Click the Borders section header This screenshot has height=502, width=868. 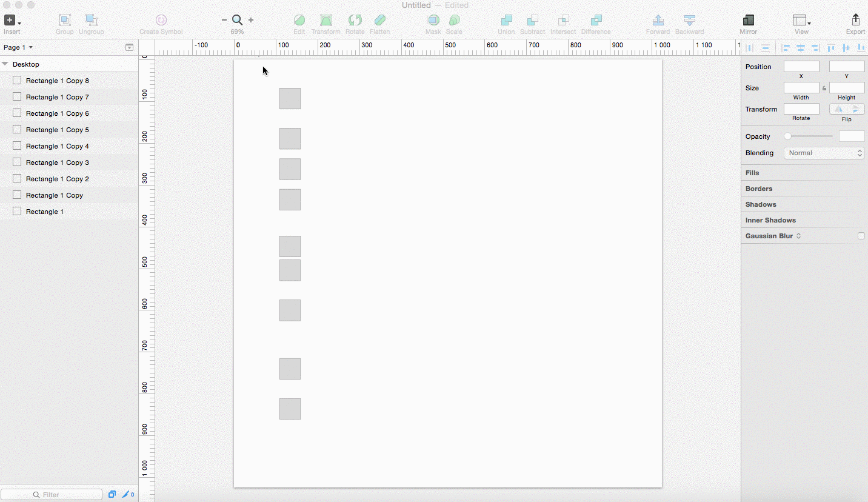tap(804, 189)
